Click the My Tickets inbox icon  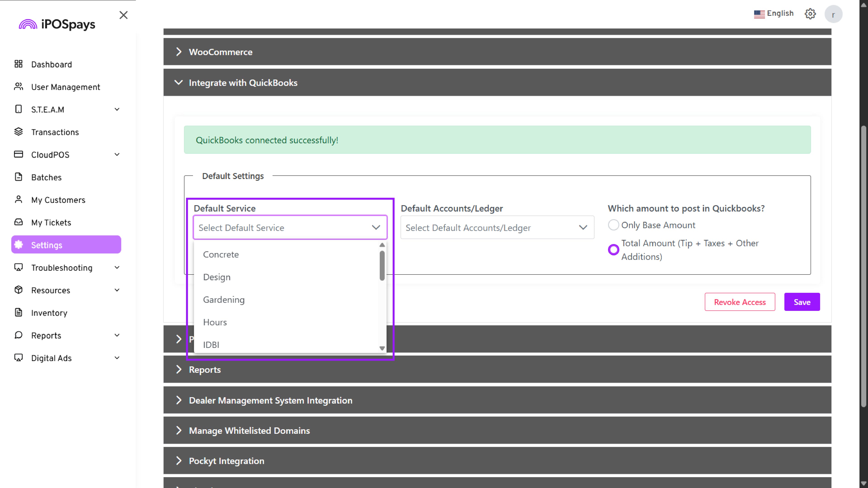click(19, 222)
